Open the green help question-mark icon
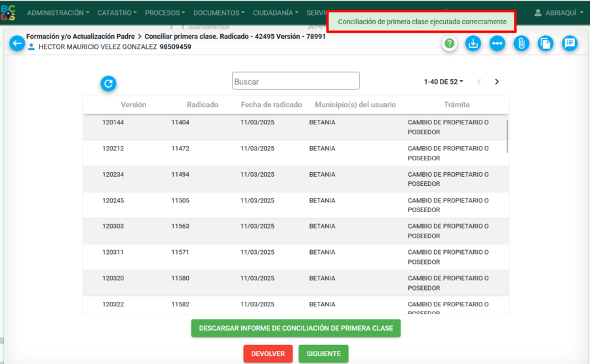This screenshot has width=590, height=364. pos(449,44)
